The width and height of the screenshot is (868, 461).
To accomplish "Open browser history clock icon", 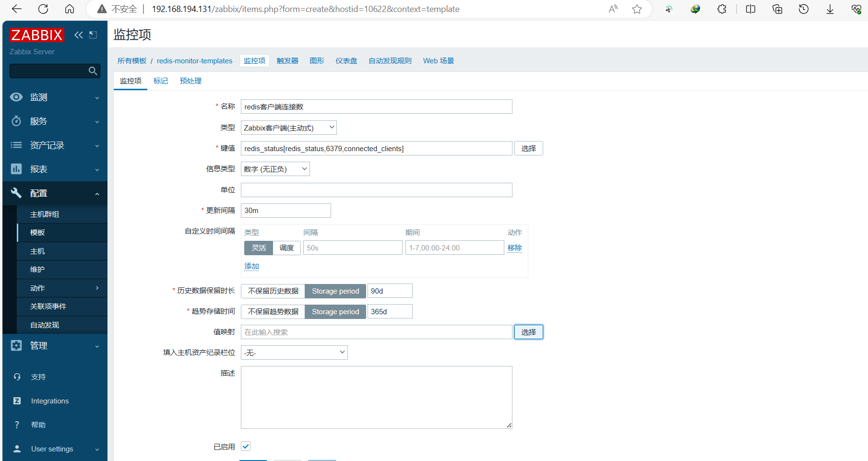I will point(804,9).
